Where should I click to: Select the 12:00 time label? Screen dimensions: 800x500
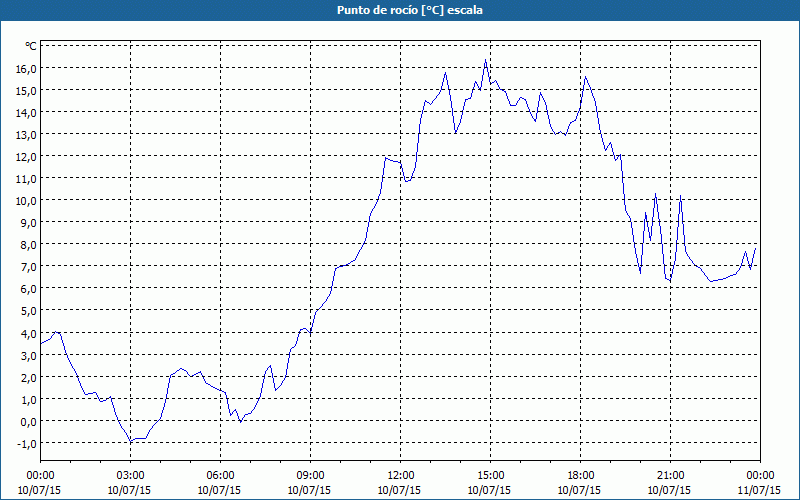[401, 475]
